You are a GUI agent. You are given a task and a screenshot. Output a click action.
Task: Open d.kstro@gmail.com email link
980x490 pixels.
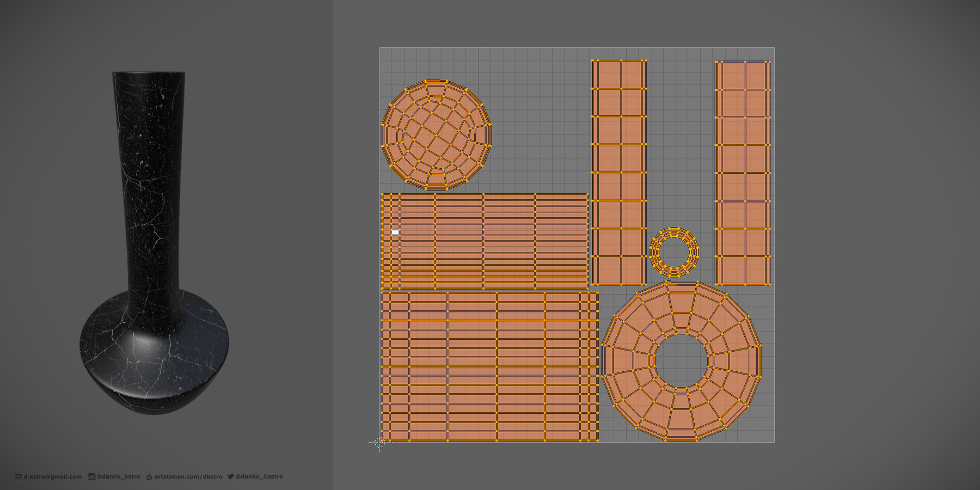[53, 476]
